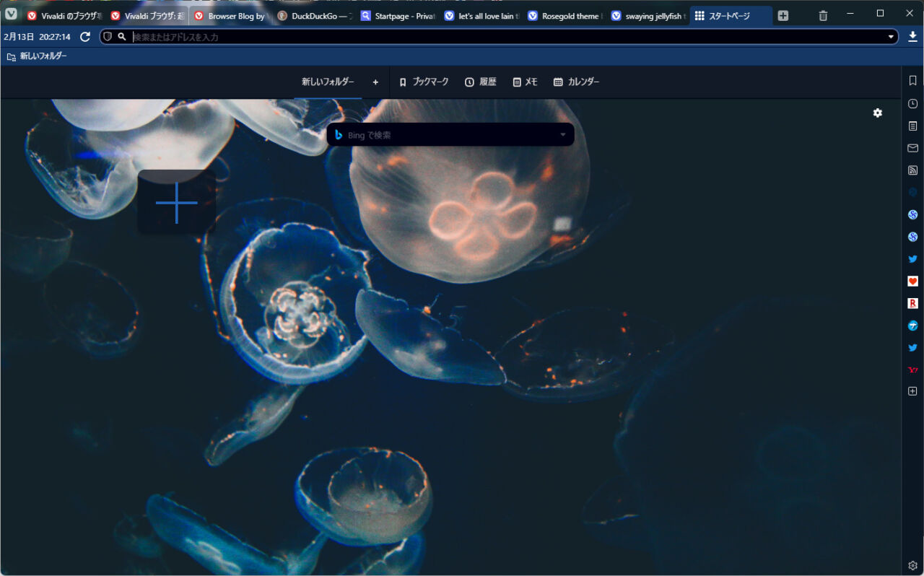Open Mail panel envelope icon

[x=912, y=148]
